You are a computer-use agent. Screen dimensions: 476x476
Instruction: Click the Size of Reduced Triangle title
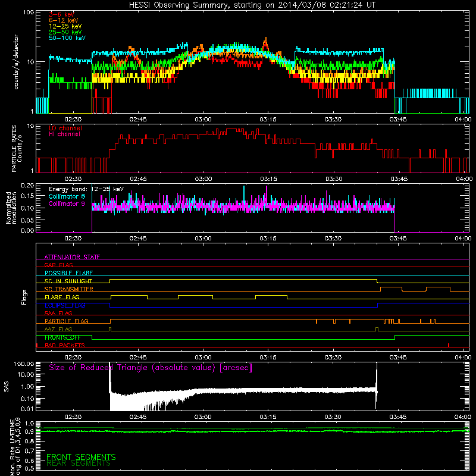(151, 368)
